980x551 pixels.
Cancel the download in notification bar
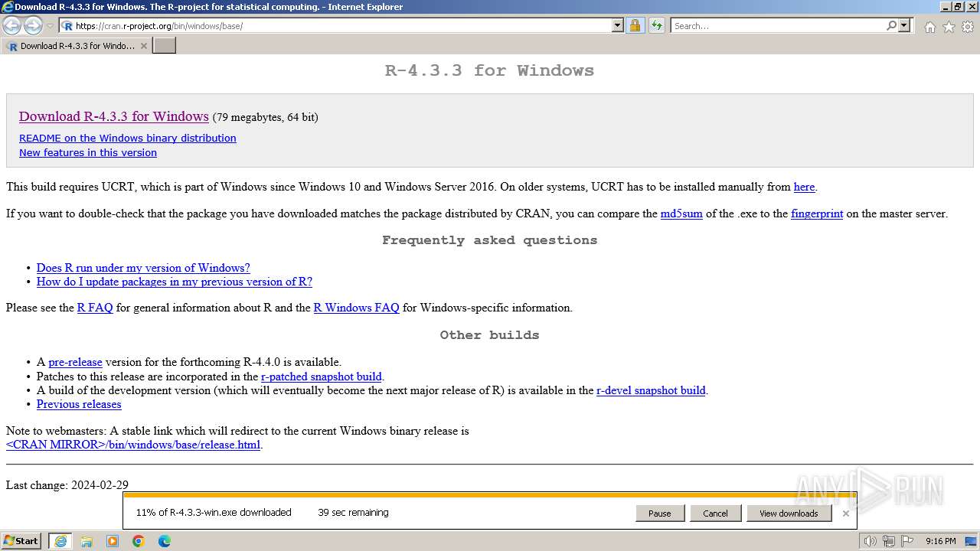point(715,514)
